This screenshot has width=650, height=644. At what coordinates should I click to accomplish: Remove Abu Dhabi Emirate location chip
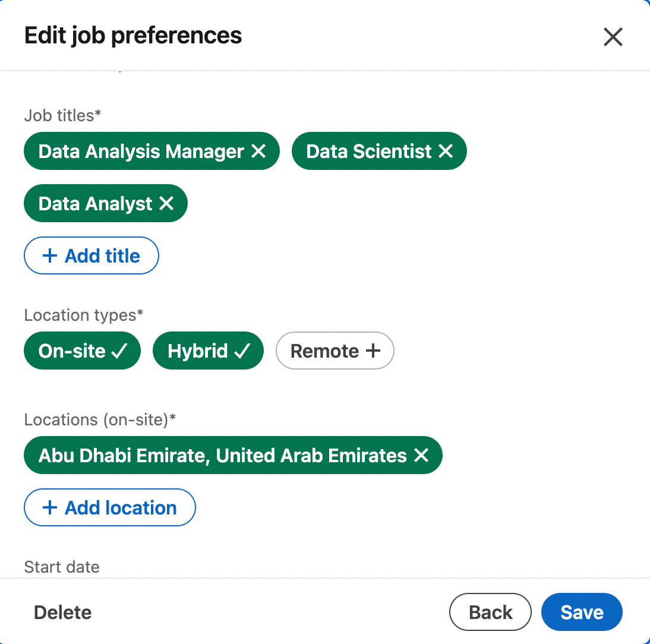421,456
